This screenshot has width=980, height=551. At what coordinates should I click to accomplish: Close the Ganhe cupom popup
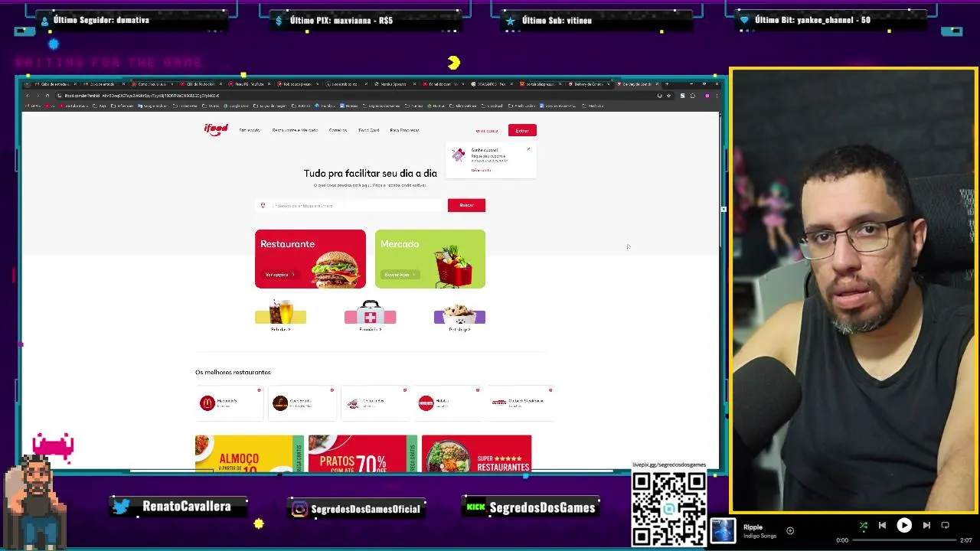(x=528, y=148)
